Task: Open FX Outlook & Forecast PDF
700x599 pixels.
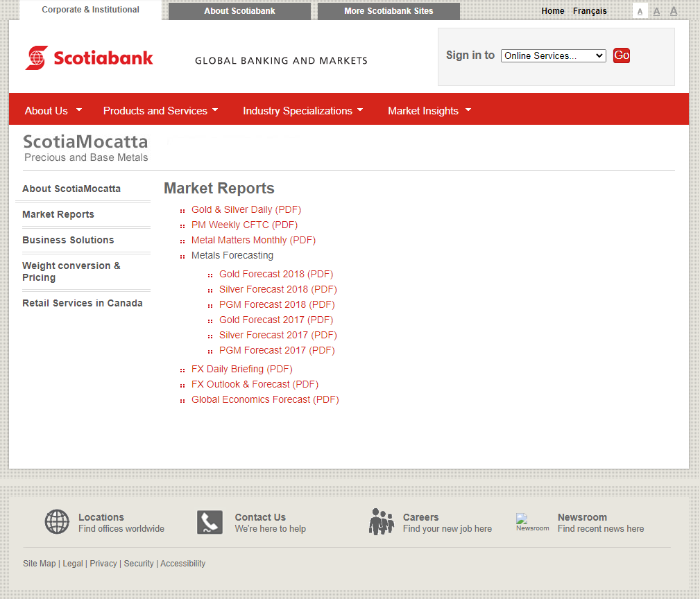Action: [255, 384]
